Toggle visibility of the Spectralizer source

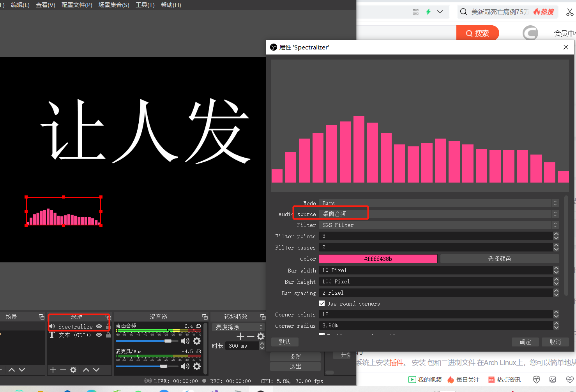pyautogui.click(x=99, y=326)
